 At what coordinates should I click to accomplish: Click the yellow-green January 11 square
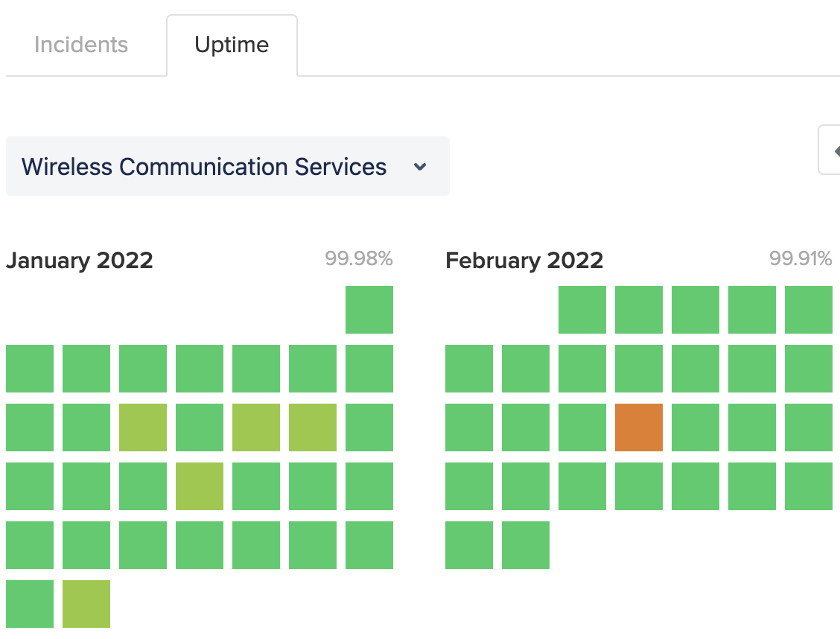(x=142, y=427)
